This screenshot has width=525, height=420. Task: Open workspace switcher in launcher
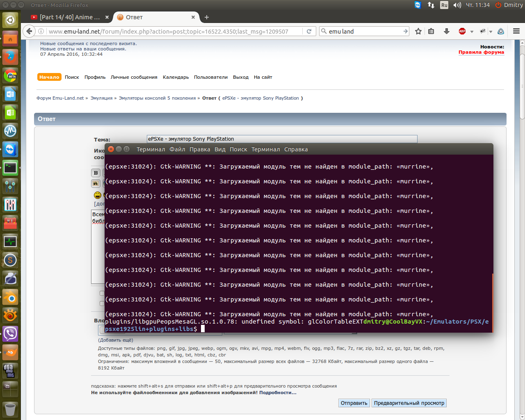(10, 389)
